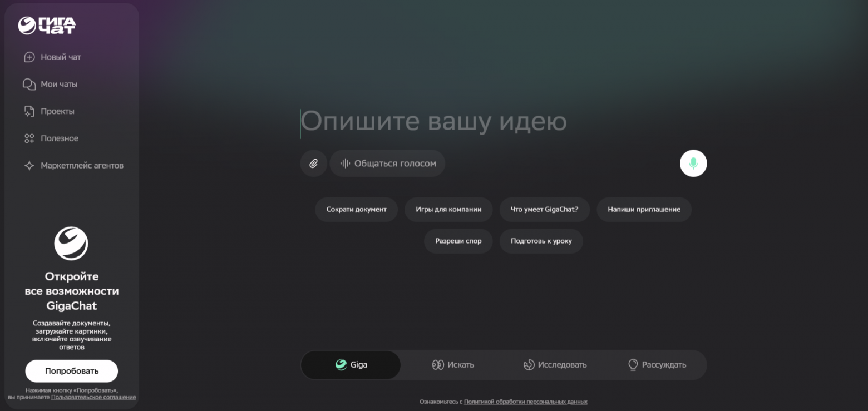The width and height of the screenshot is (868, 411).
Task: Click the 'Сократи документ' suggestion chip
Action: (356, 210)
